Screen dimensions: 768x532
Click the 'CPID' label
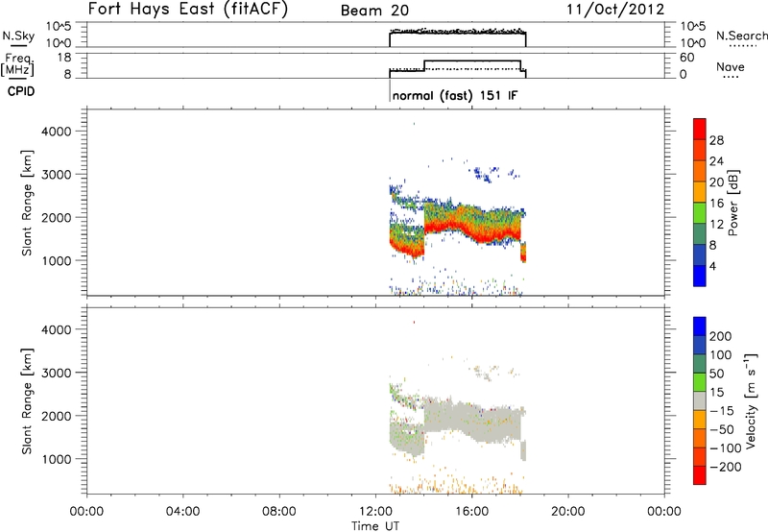coord(21,91)
